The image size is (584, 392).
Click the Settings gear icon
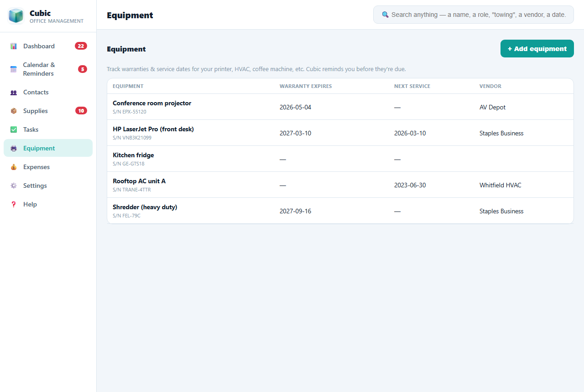pos(14,186)
